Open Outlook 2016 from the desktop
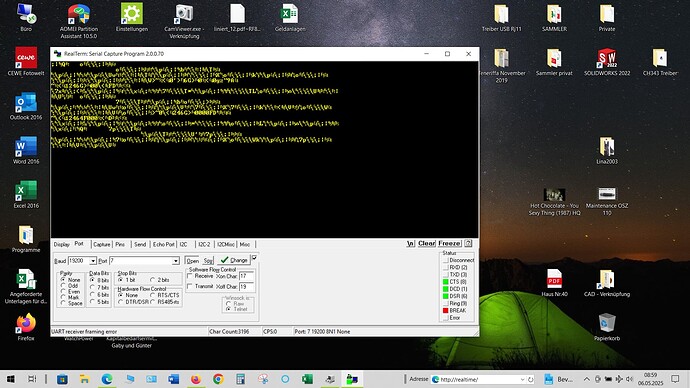 point(26,102)
